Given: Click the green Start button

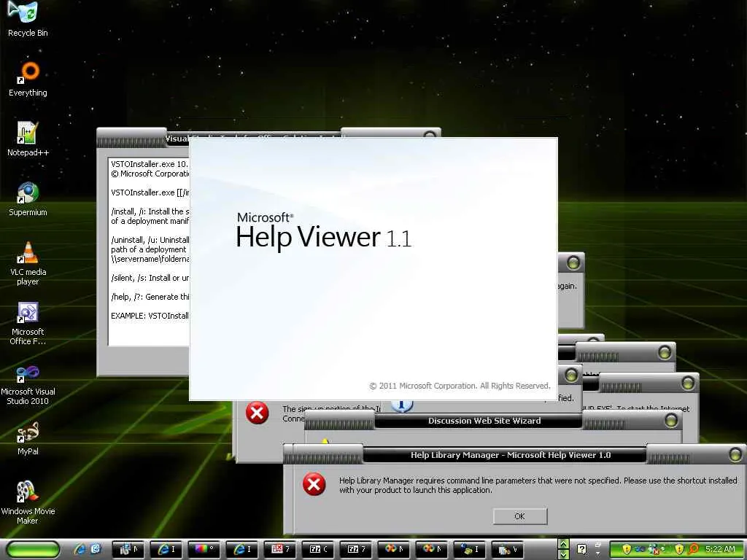Looking at the screenshot, I should click(33, 550).
